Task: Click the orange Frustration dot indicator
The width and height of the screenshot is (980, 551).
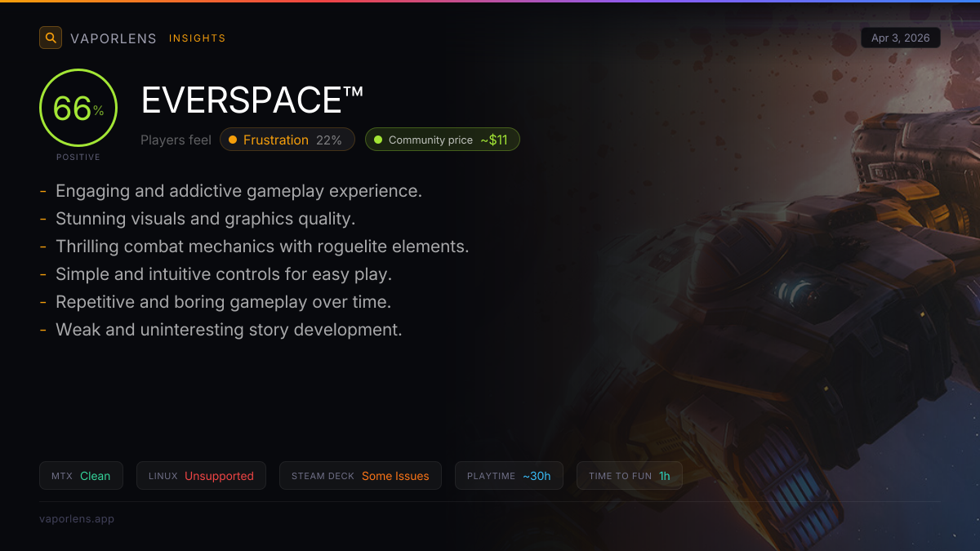Action: click(x=233, y=140)
